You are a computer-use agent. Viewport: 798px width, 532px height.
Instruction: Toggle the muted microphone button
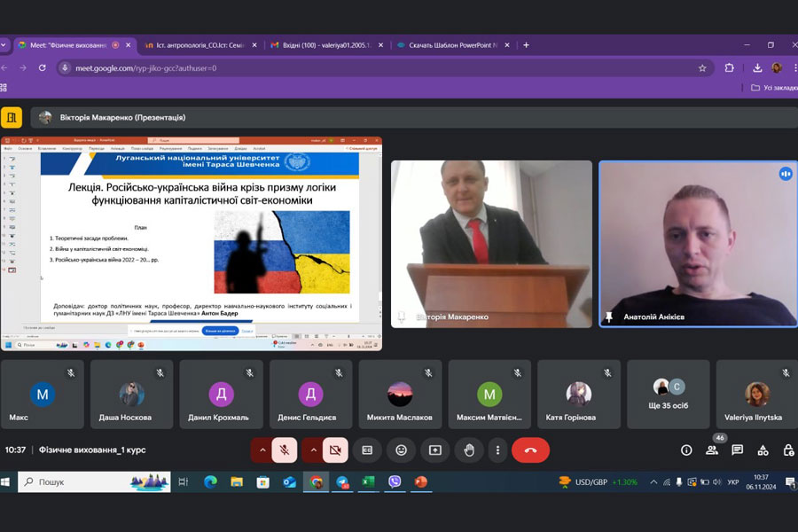coord(285,450)
